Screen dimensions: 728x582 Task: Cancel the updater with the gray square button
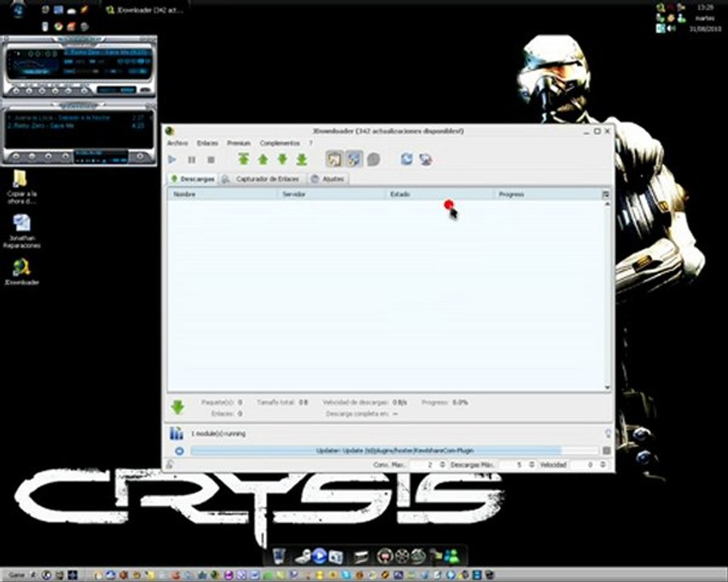pos(607,451)
